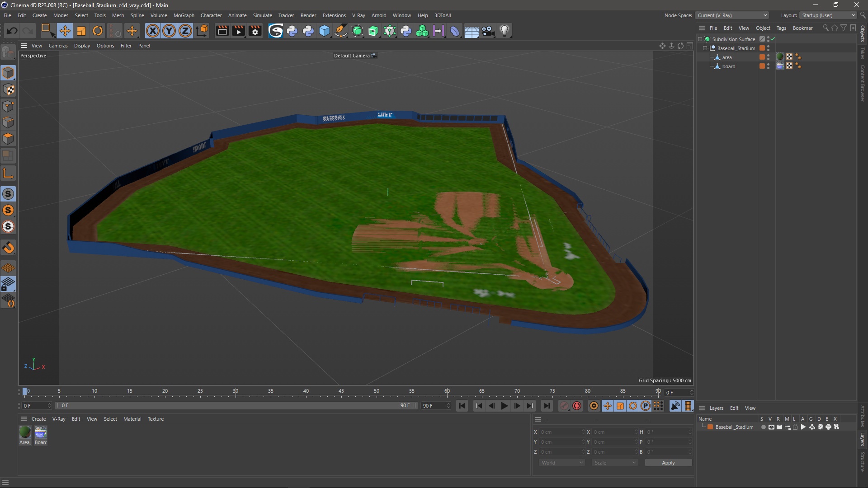Toggle timeline sound icon
The image size is (868, 488).
[675, 406]
